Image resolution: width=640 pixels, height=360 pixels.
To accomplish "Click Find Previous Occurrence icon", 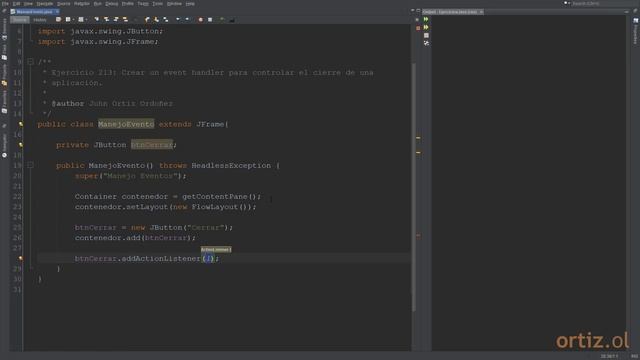I will coord(106,19).
